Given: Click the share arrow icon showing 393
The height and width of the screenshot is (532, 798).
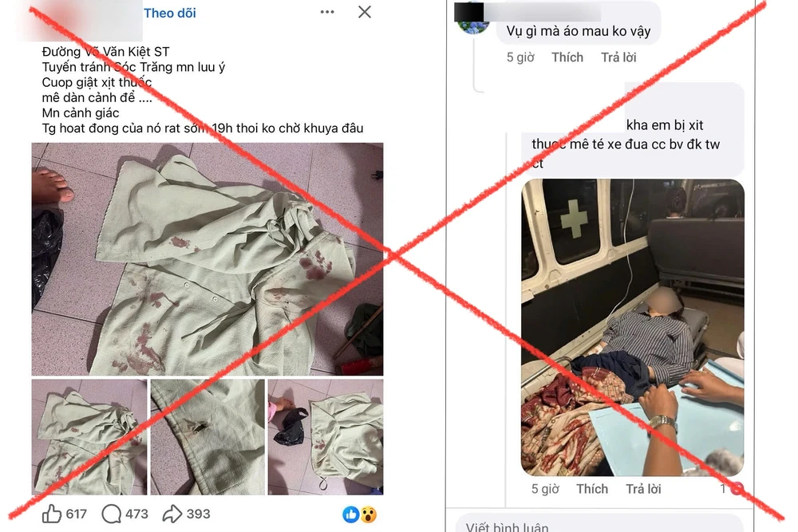Looking at the screenshot, I should (172, 514).
